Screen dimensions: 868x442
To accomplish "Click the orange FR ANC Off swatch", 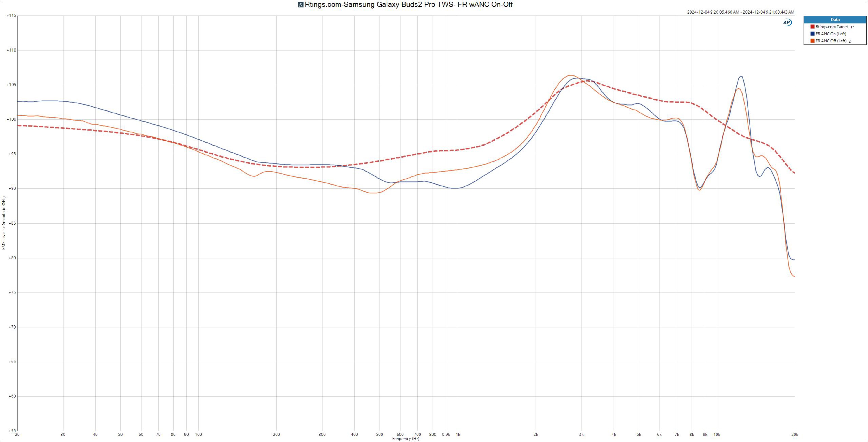I will (x=812, y=41).
